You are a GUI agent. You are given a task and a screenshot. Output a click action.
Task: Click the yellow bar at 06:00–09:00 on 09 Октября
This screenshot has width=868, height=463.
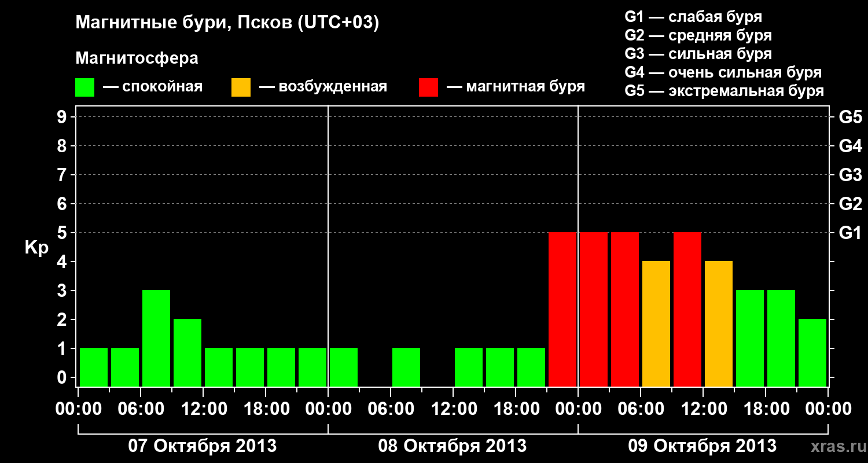[x=656, y=324]
